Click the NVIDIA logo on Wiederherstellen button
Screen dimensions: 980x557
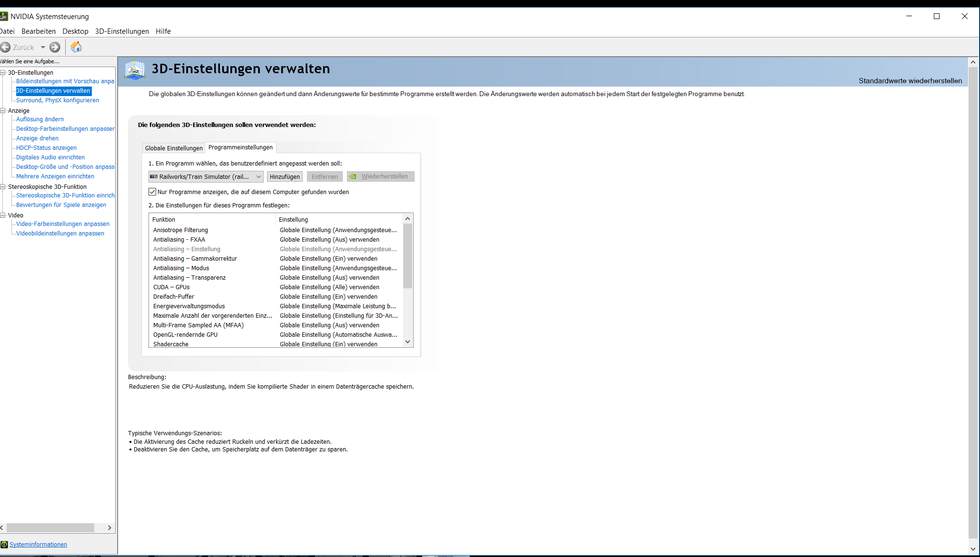[x=353, y=176]
